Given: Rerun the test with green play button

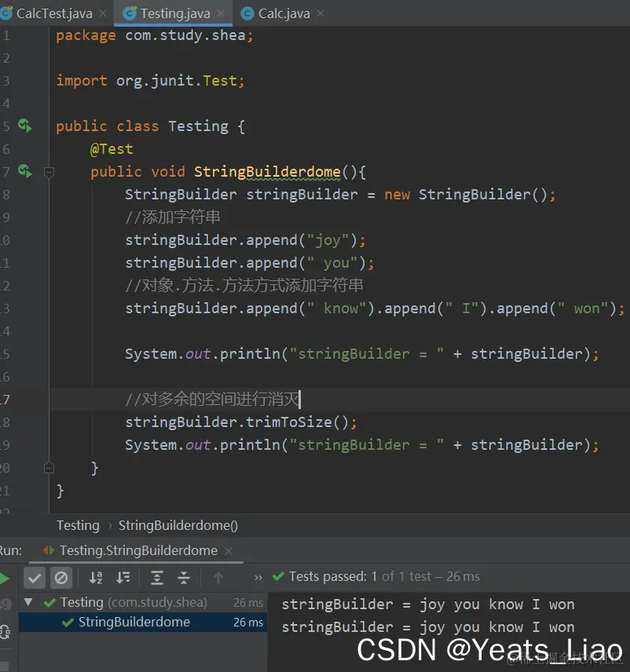Looking at the screenshot, I should 4,579.
